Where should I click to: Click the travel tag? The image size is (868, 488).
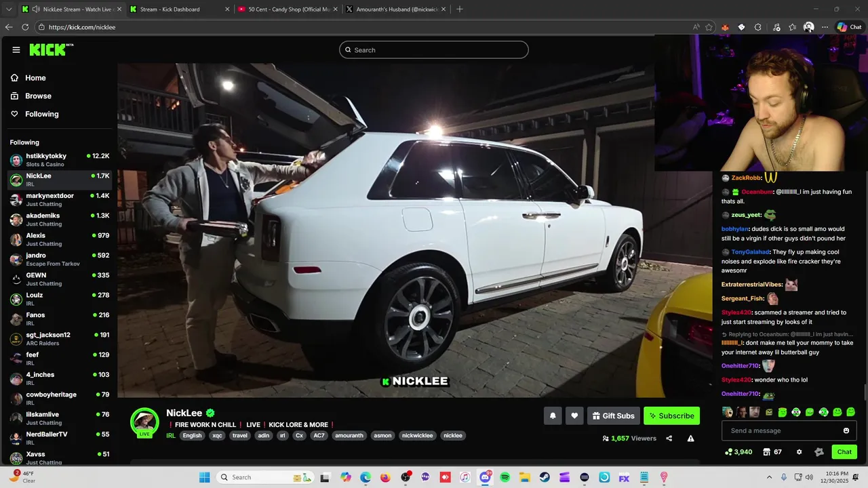click(239, 436)
